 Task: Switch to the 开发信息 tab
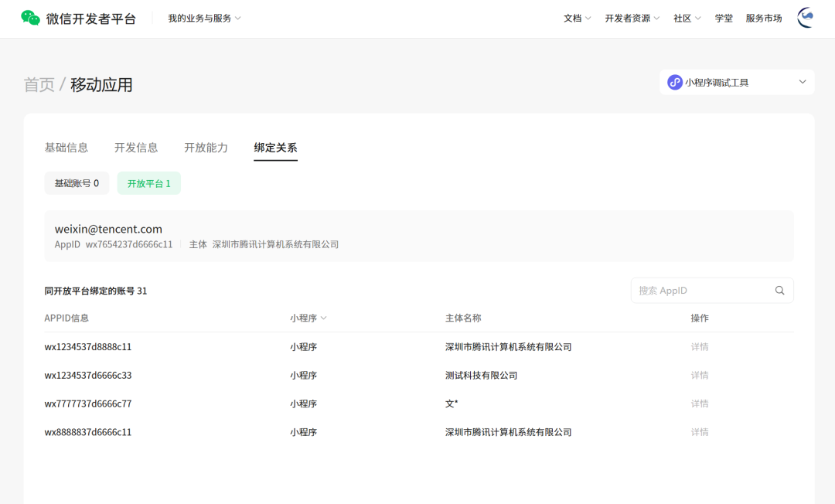[136, 148]
